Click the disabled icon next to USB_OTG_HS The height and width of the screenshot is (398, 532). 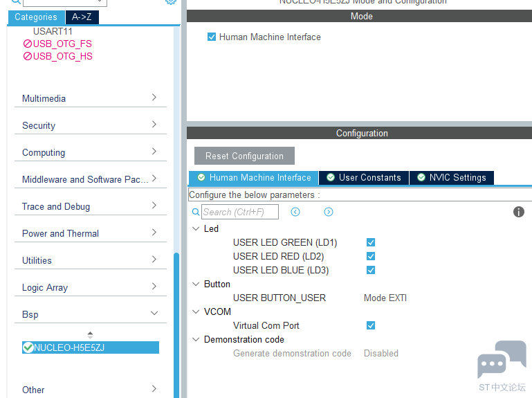tap(28, 56)
